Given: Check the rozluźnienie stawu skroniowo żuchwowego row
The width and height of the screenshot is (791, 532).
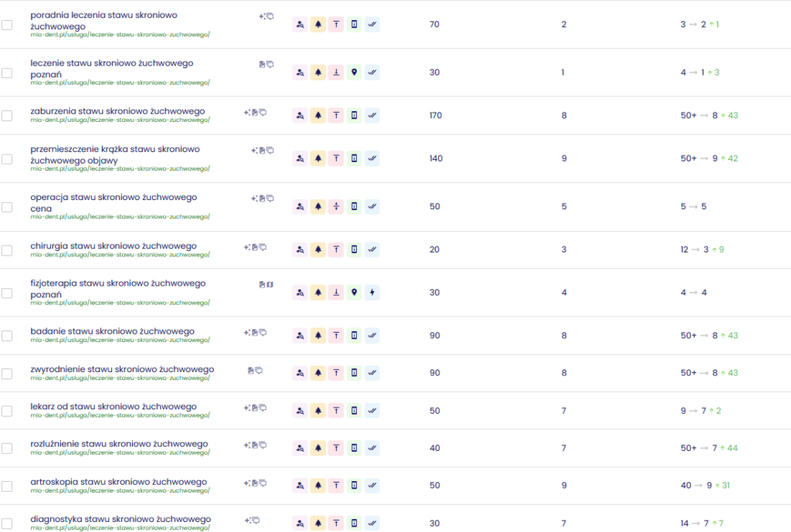Looking at the screenshot, I should [x=7, y=449].
